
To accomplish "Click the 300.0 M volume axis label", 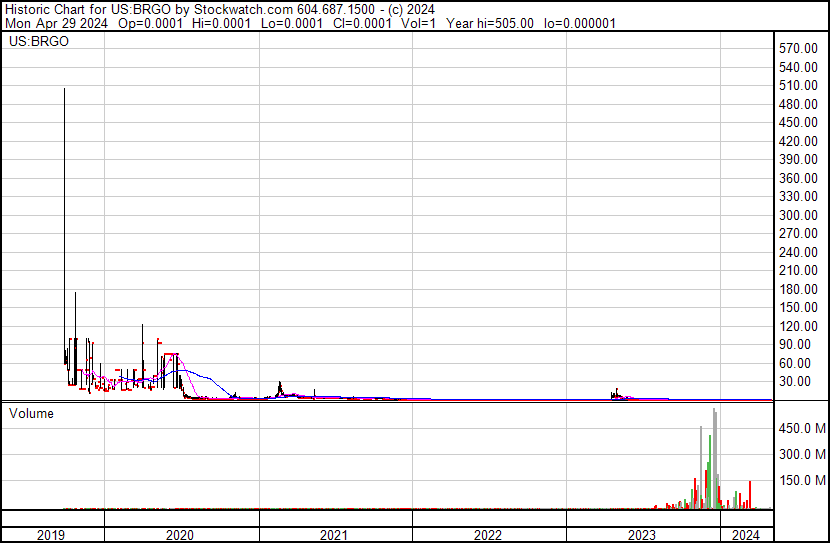I will pyautogui.click(x=803, y=454).
